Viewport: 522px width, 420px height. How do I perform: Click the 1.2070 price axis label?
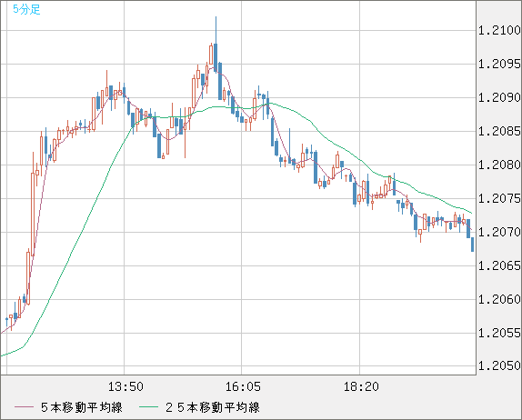(499, 232)
